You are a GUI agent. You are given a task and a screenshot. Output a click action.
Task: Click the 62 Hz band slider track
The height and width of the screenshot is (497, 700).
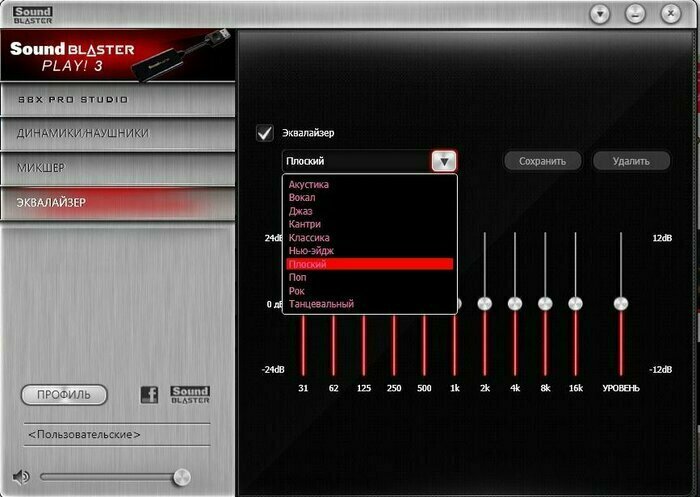click(333, 346)
